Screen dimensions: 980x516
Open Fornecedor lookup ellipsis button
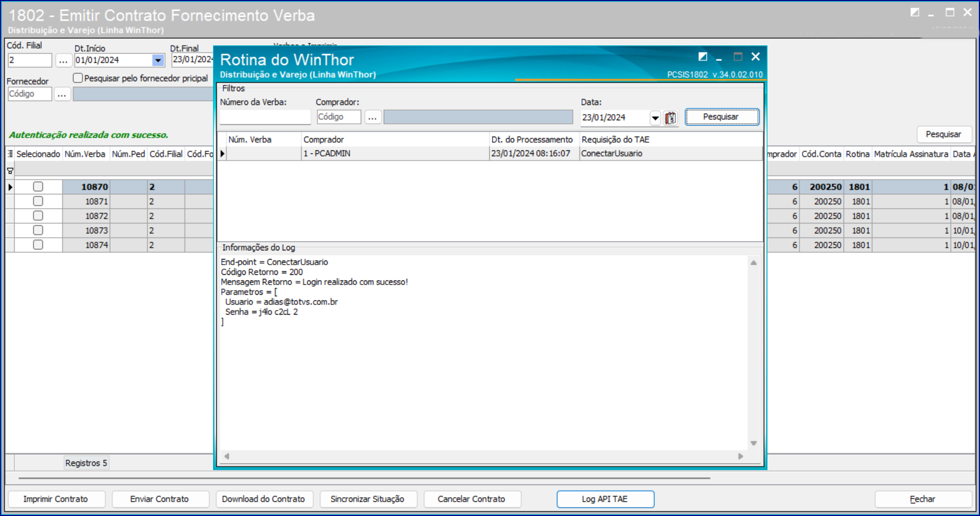click(62, 94)
